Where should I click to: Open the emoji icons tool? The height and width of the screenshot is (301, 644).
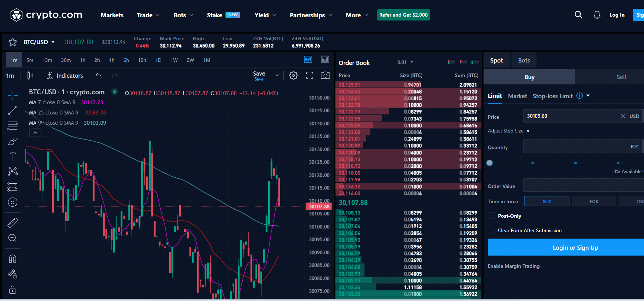click(x=13, y=202)
